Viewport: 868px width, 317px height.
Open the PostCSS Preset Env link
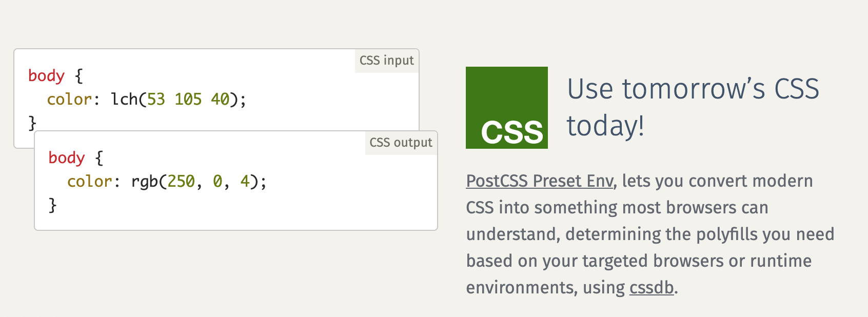[539, 181]
